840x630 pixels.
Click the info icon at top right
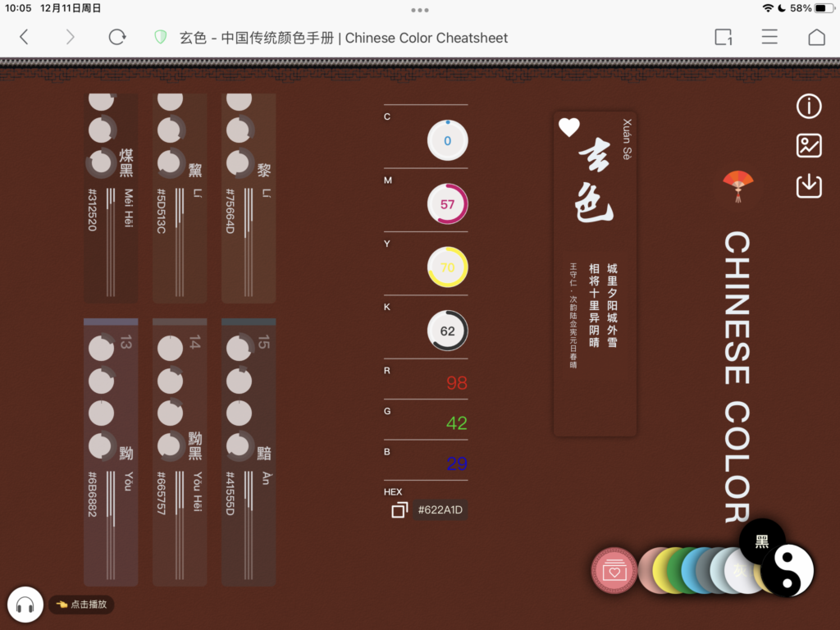pos(809,106)
